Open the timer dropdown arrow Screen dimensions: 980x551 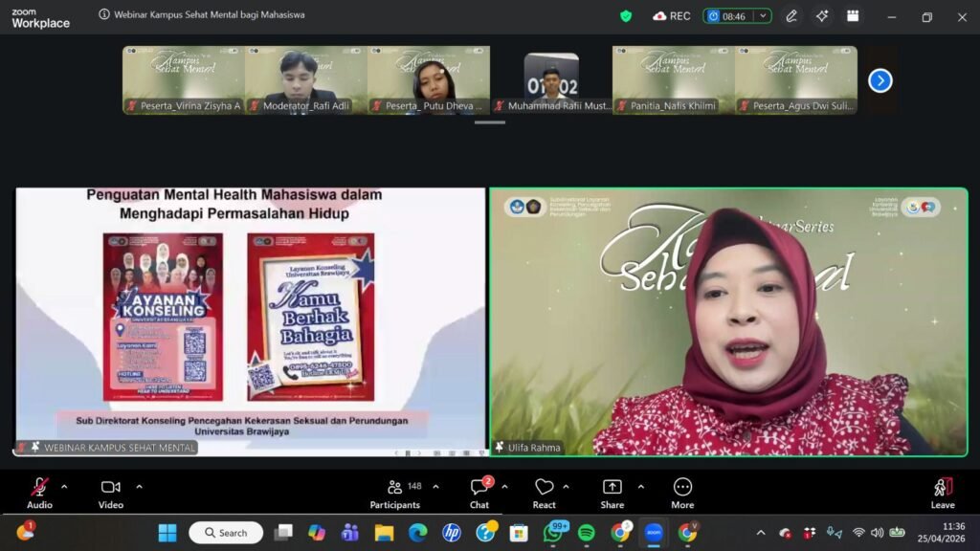click(763, 16)
